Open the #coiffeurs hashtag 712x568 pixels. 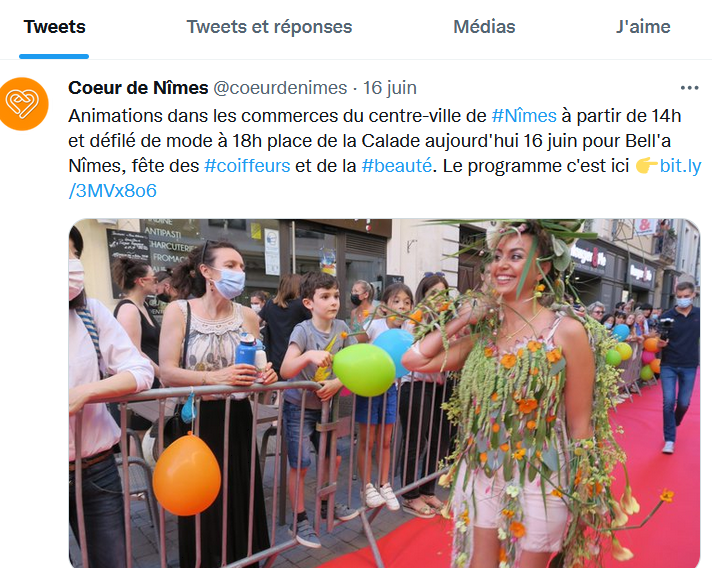pyautogui.click(x=247, y=166)
